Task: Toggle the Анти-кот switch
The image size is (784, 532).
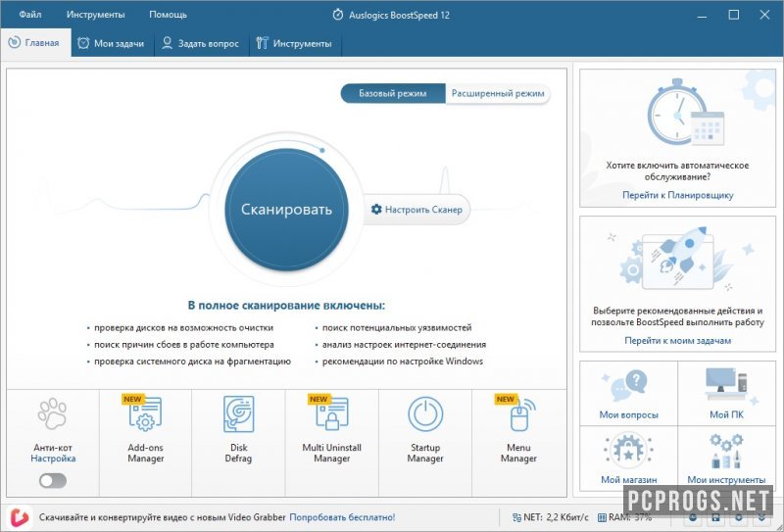Action: pyautogui.click(x=53, y=480)
